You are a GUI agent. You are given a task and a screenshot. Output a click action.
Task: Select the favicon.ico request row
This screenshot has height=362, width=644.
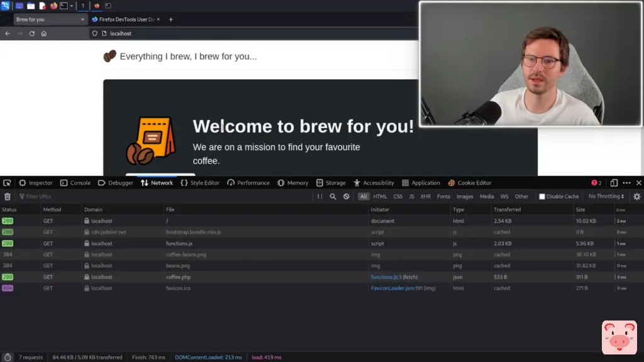(322, 288)
